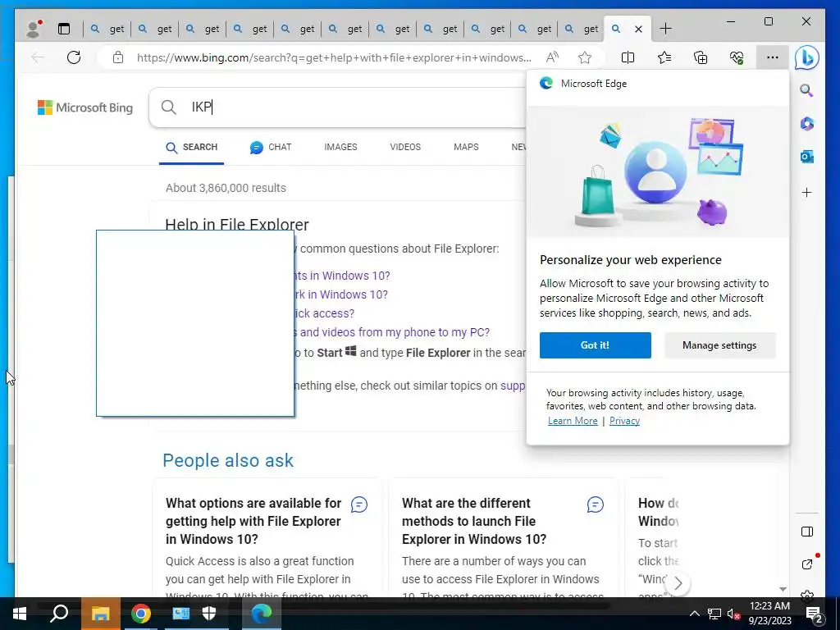The image size is (840, 630).
Task: Open the tab actions menu icon
Action: tap(64, 29)
